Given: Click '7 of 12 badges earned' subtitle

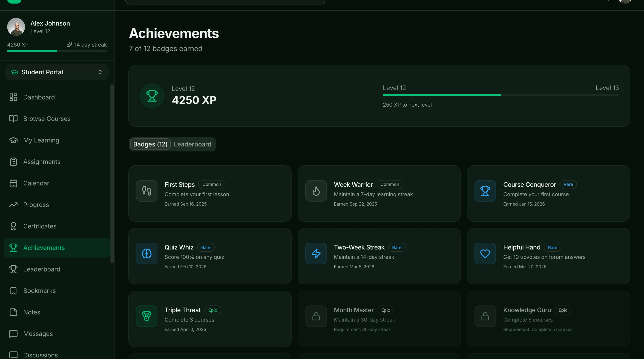Looking at the screenshot, I should 166,49.
